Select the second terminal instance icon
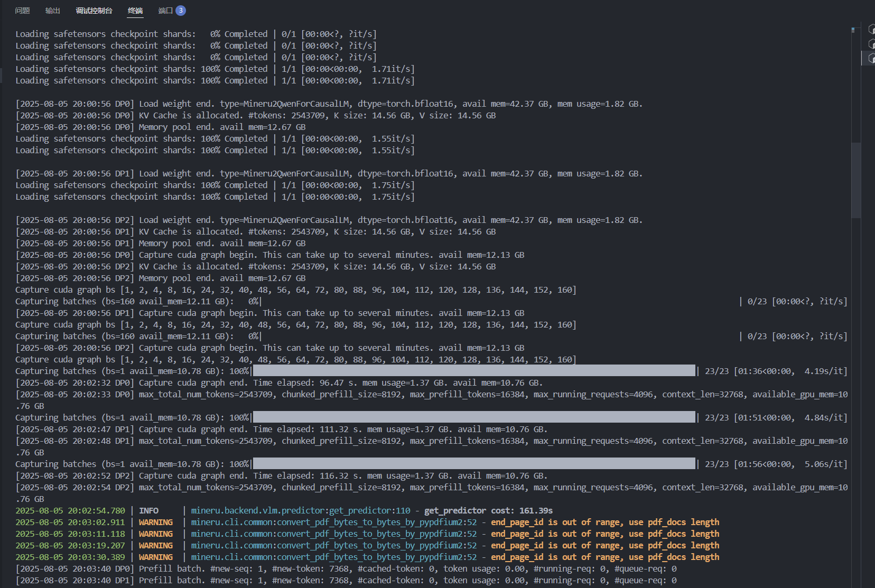875x588 pixels. (x=871, y=44)
